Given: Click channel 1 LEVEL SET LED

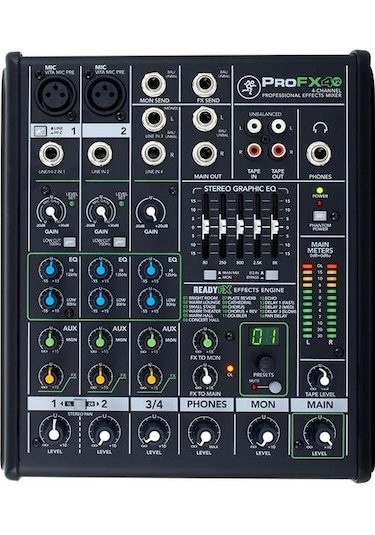Looking at the screenshot, I should coord(72,204).
